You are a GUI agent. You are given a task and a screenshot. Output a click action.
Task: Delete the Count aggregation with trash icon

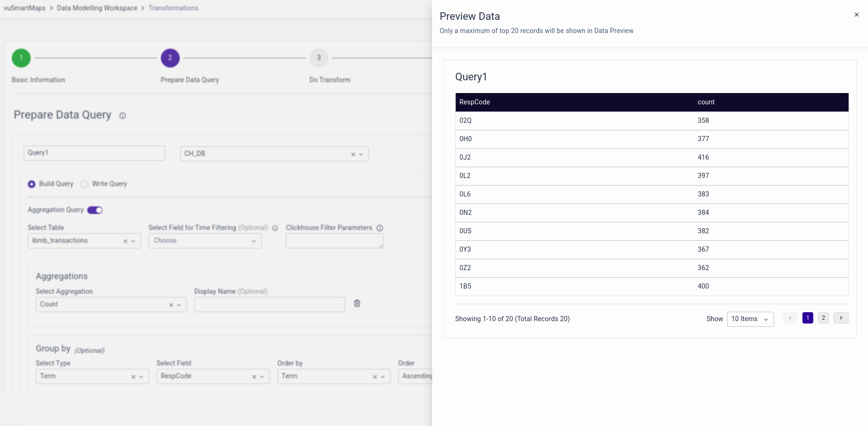(x=357, y=304)
